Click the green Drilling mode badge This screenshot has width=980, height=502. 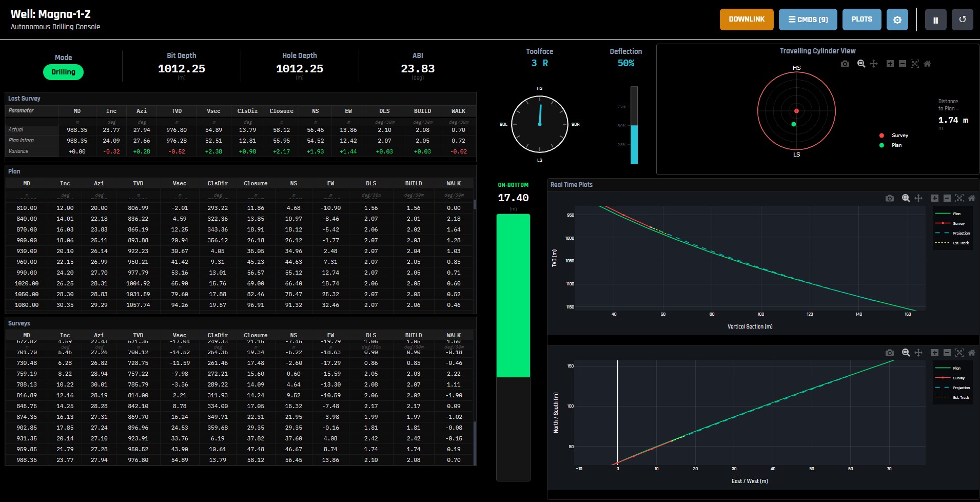click(64, 72)
